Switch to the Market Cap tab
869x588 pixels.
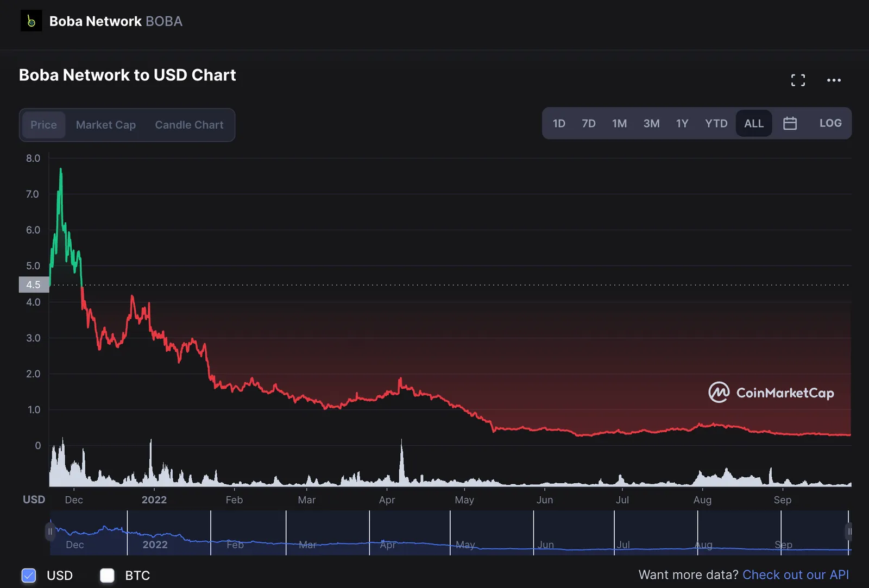tap(106, 125)
